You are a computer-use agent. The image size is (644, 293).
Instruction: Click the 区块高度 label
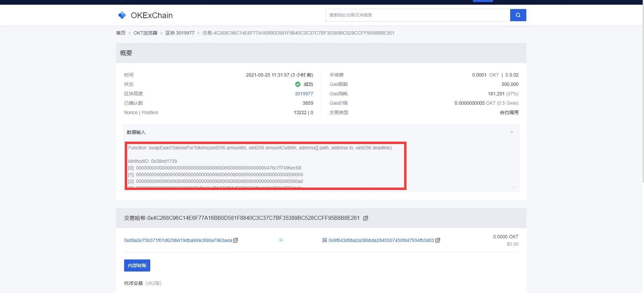[x=133, y=94]
